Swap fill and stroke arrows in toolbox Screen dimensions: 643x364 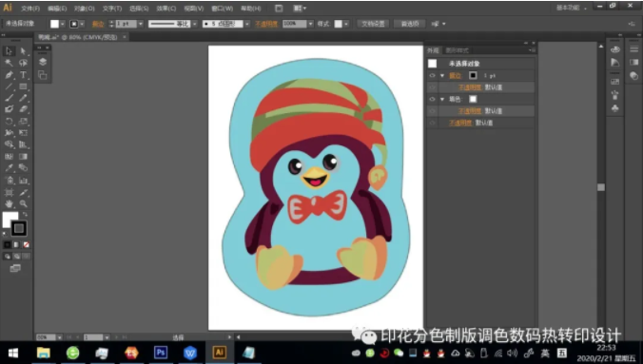(x=25, y=215)
